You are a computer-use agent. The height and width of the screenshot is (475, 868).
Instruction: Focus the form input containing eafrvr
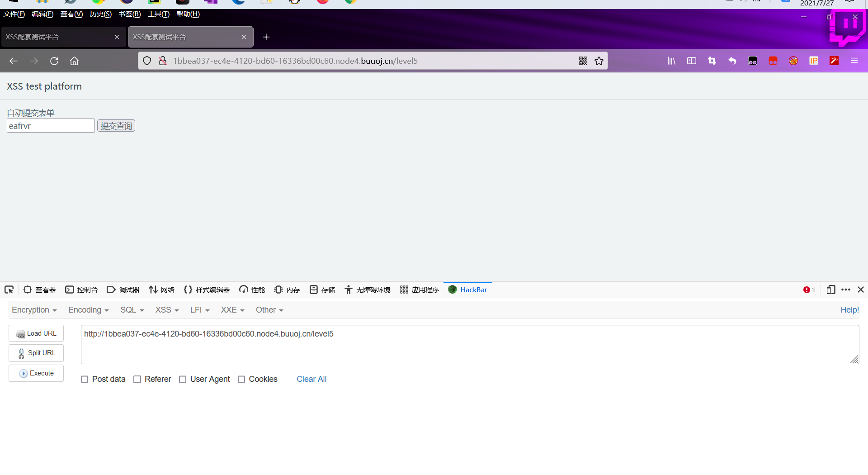tap(51, 126)
